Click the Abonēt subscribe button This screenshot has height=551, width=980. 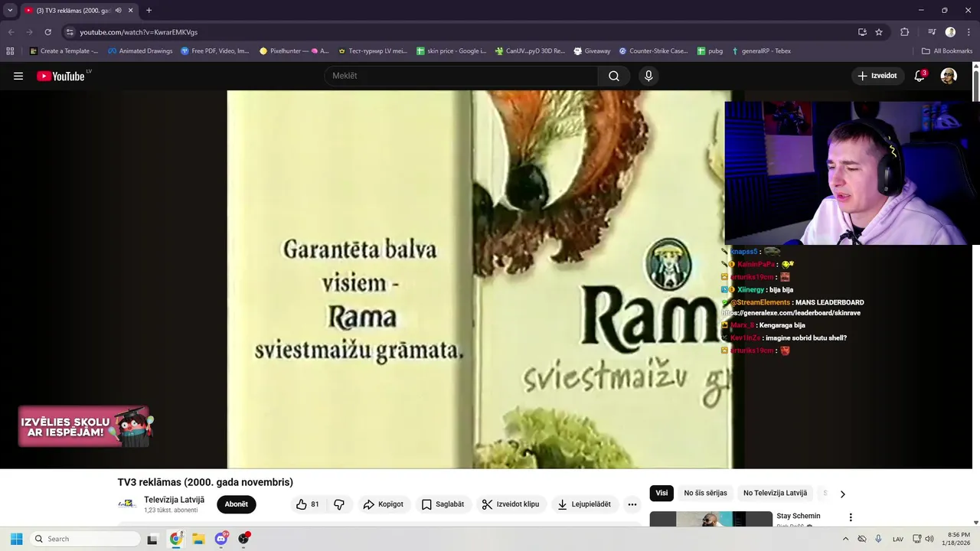pyautogui.click(x=236, y=504)
